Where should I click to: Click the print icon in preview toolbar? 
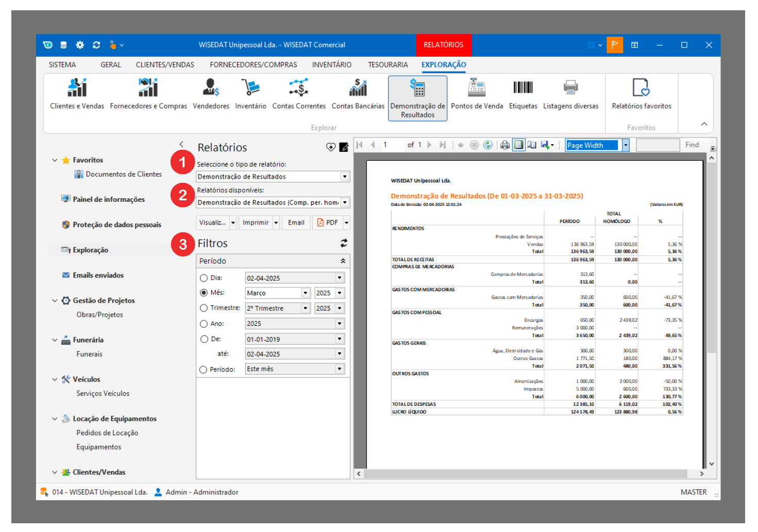505,145
